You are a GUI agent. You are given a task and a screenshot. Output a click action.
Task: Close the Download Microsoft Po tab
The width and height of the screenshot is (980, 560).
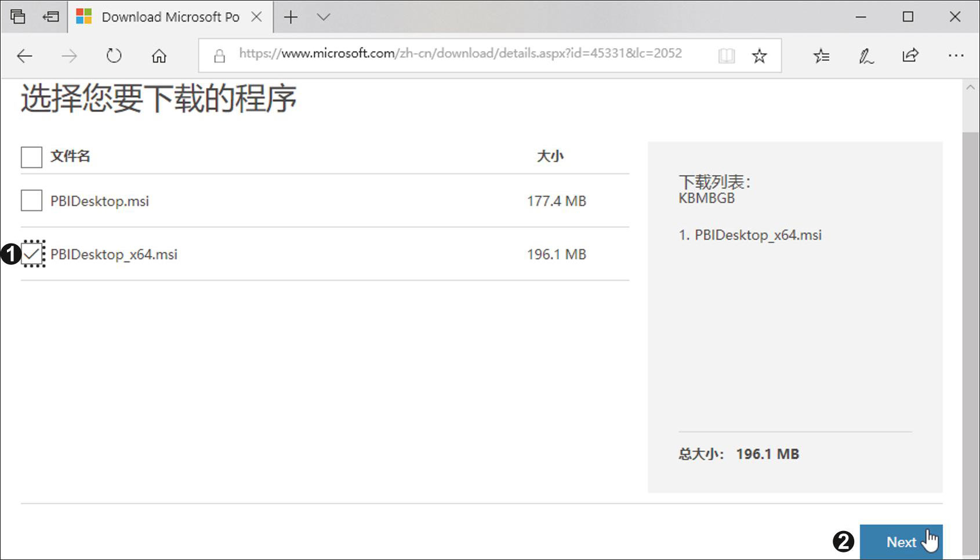click(x=256, y=17)
